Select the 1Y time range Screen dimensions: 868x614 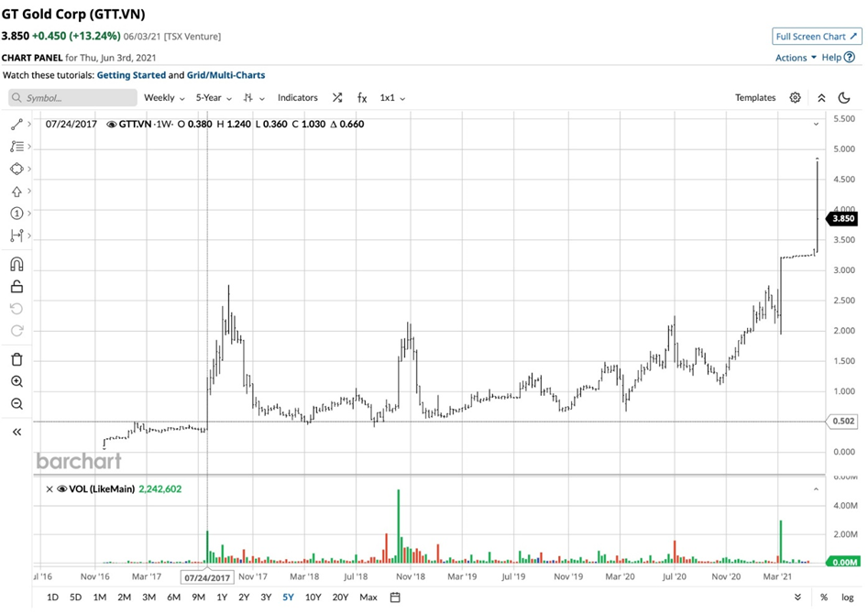pyautogui.click(x=221, y=598)
